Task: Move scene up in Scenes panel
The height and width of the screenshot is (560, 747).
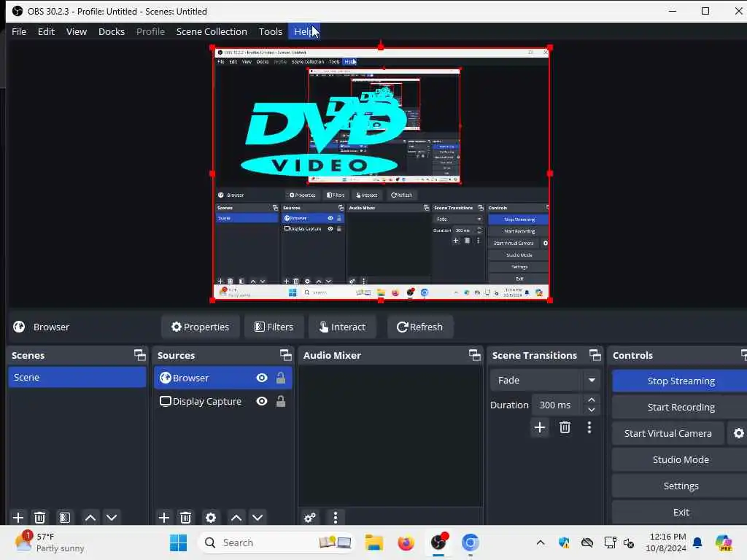Action: (x=90, y=517)
